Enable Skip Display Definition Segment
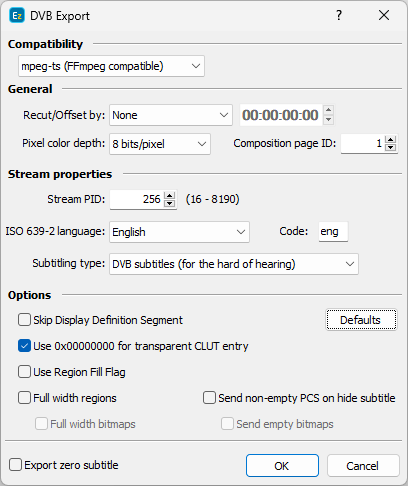The height and width of the screenshot is (486, 408). pyautogui.click(x=24, y=320)
